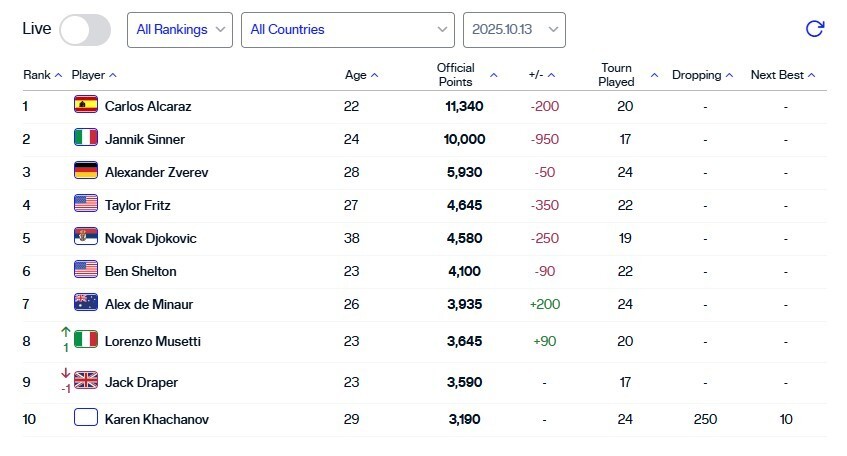This screenshot has width=847, height=456.
Task: Click the red down arrow for Jack Draper
Action: tap(66, 373)
